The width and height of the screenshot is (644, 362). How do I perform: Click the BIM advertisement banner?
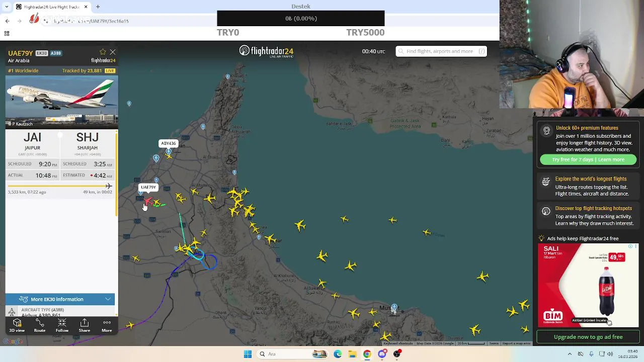tap(588, 285)
